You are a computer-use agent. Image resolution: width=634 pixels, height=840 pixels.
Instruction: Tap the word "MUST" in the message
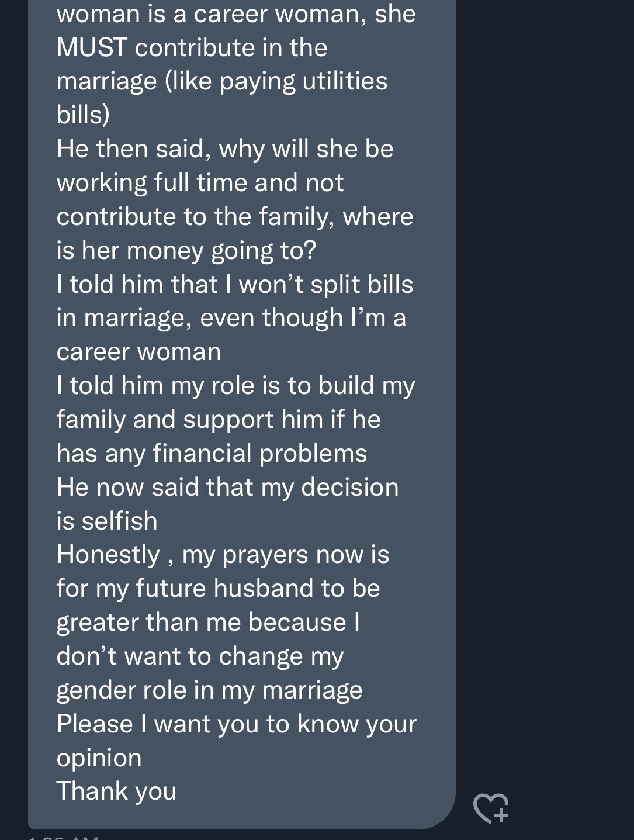click(x=92, y=48)
